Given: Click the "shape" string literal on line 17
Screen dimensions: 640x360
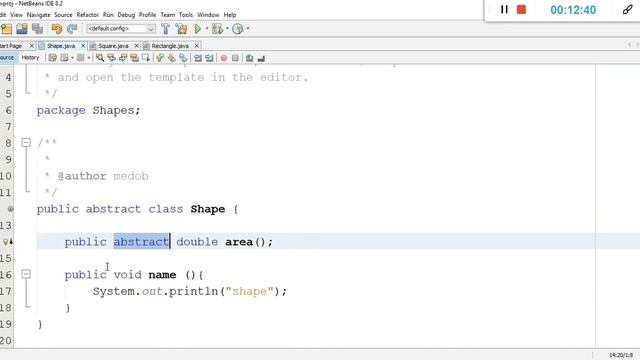Looking at the screenshot, I should point(249,291).
